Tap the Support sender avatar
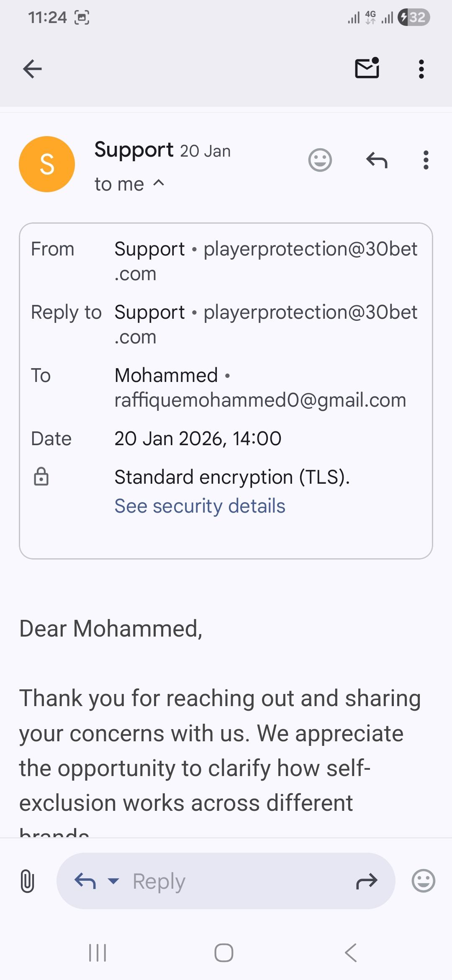This screenshot has height=980, width=452. pyautogui.click(x=47, y=164)
